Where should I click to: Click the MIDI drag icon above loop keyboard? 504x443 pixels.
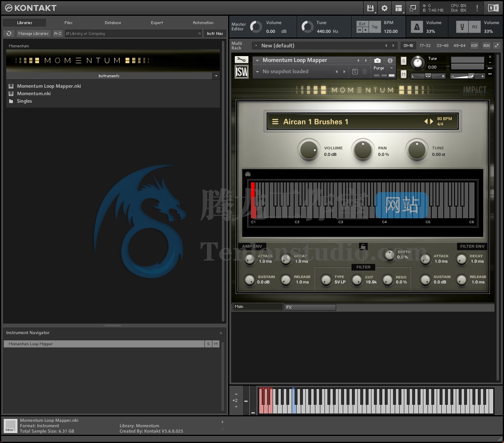tap(248, 174)
